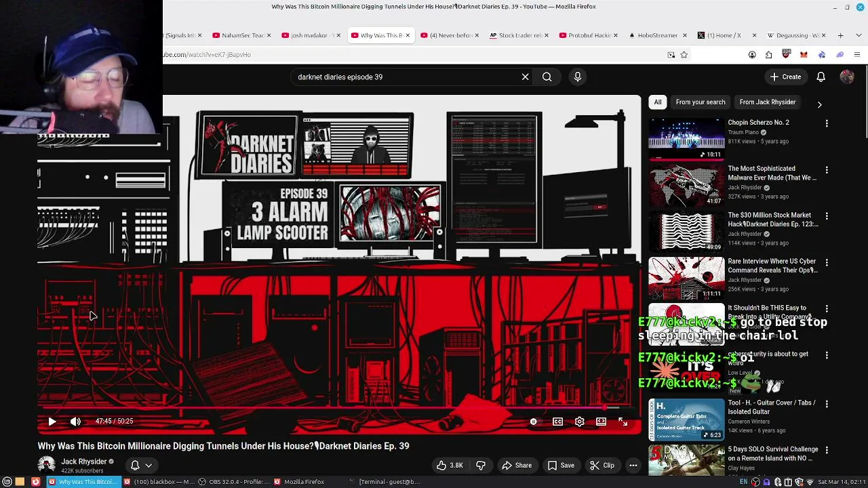Image resolution: width=868 pixels, height=488 pixels.
Task: Submit search with magnifier button
Action: coord(547,77)
